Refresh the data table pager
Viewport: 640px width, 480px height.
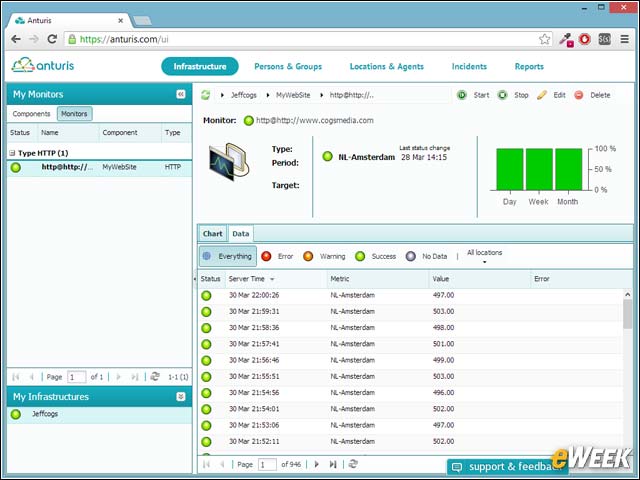point(353,464)
